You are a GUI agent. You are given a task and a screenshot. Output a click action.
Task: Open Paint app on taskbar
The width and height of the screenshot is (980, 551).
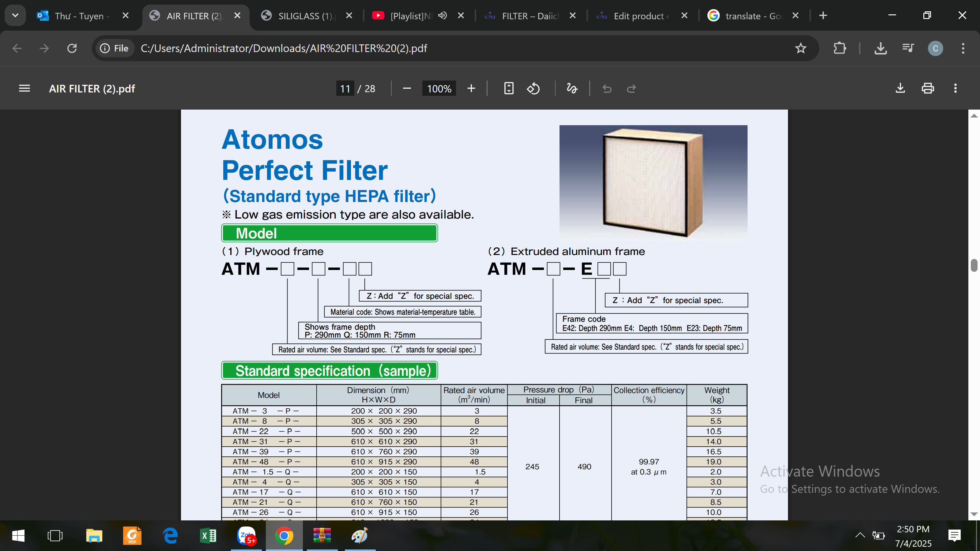[x=360, y=536]
